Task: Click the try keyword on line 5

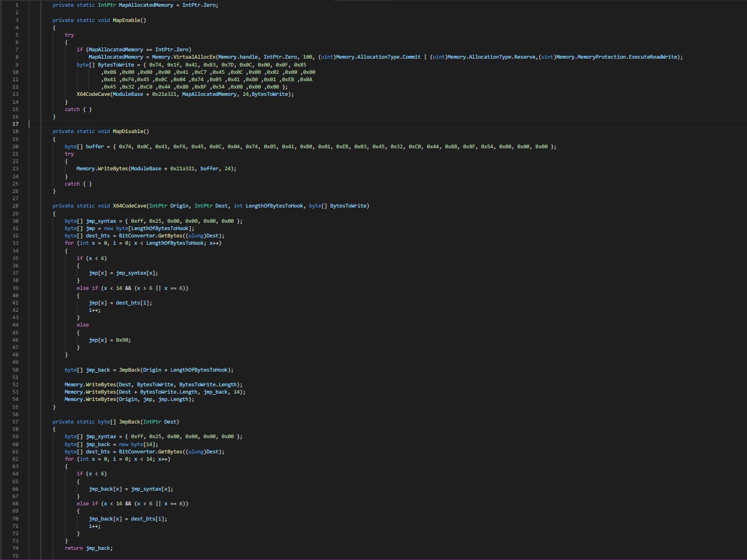Action: coord(68,34)
